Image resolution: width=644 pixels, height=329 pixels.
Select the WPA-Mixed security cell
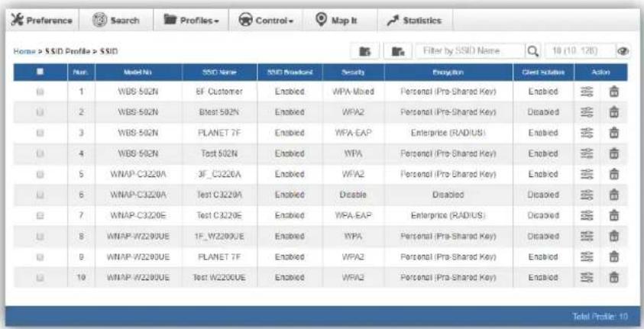(353, 92)
